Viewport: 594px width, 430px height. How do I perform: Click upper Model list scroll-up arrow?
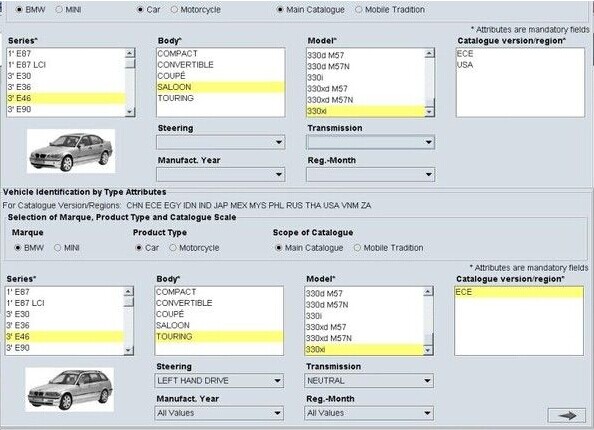coord(429,53)
